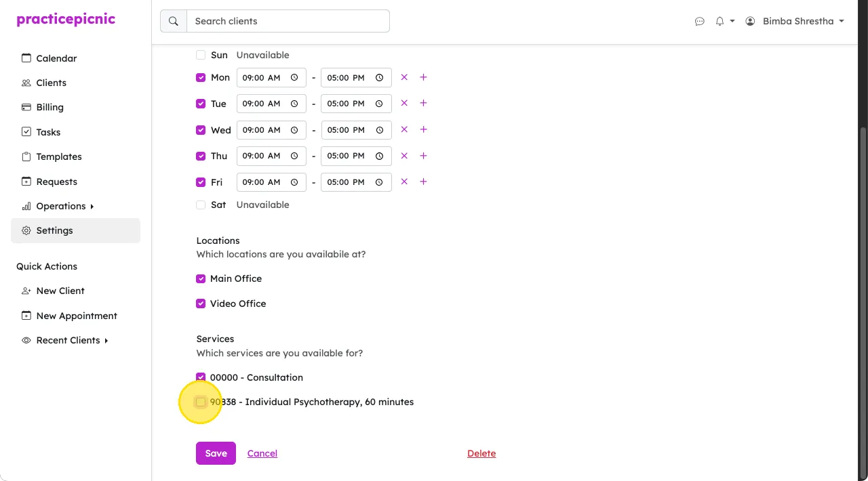The height and width of the screenshot is (481, 868).
Task: Uncheck Video Office location
Action: tap(201, 304)
